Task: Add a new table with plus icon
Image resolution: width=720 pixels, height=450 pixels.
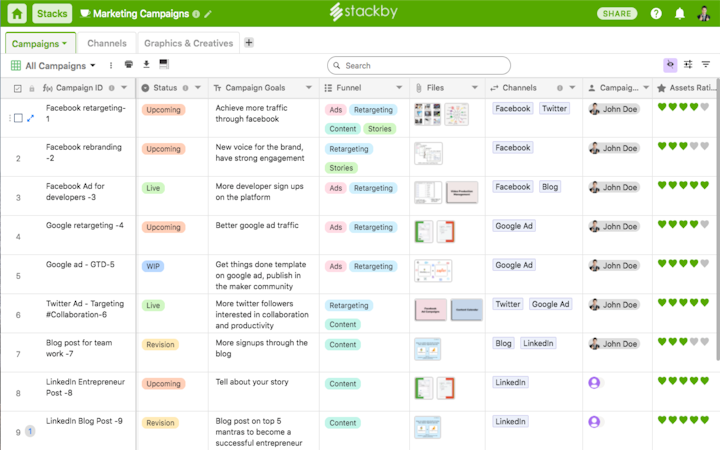Action: [x=249, y=43]
